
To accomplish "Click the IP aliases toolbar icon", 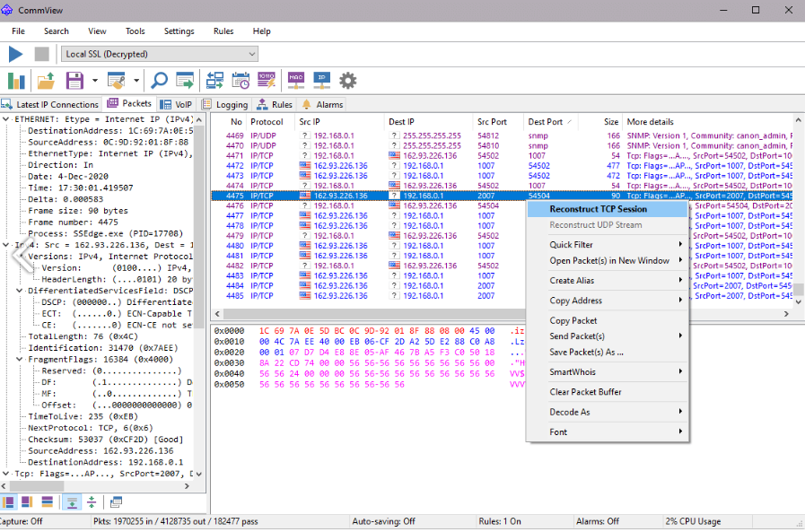I will coord(321,81).
